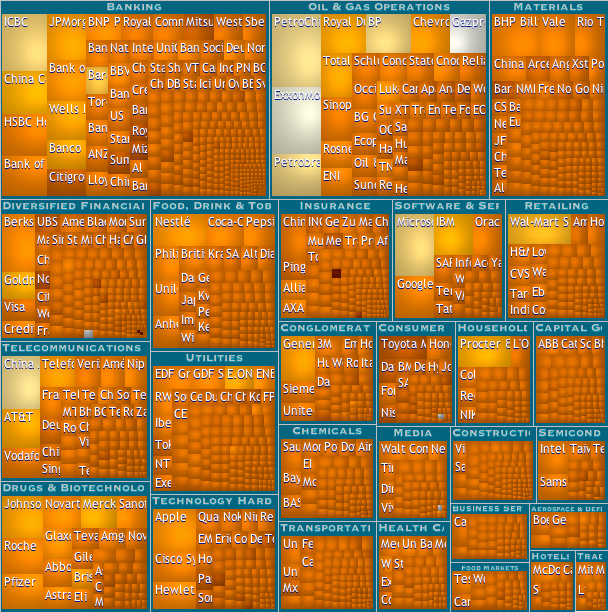Click the Banking sector header
Screen dimensions: 608x612
click(x=134, y=7)
